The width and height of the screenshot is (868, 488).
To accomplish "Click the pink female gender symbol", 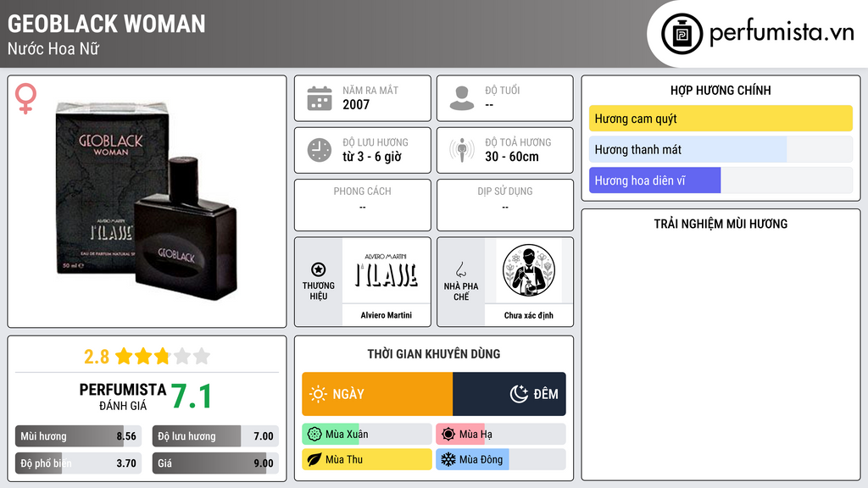I will [25, 98].
